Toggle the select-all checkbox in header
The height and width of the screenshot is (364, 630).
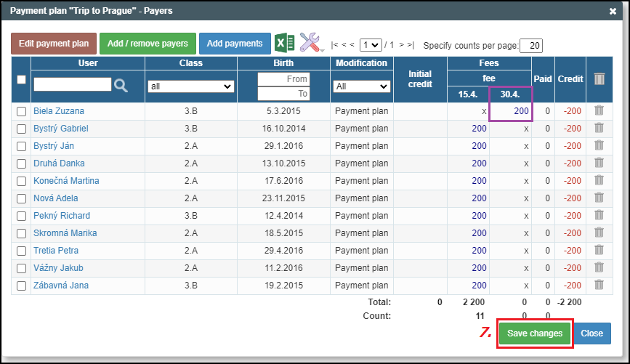click(x=21, y=79)
